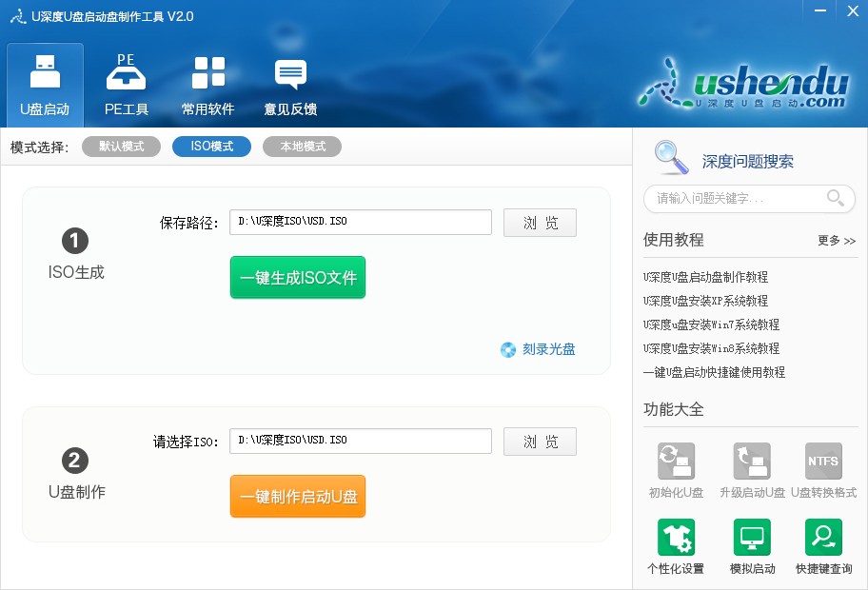Screen dimensions: 868x590
Task: Open U深度u盘安装Win7系统教程
Action: click(x=711, y=324)
